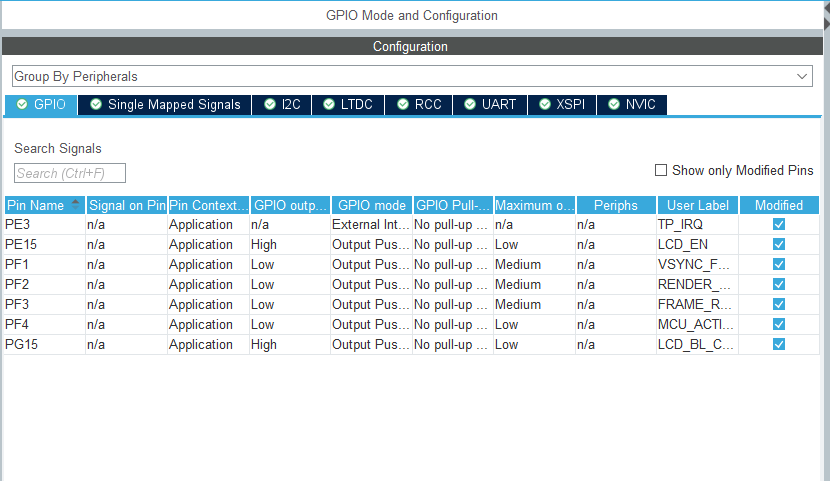Viewport: 830px width, 481px height.
Task: Select the RCC tab
Action: 419,104
